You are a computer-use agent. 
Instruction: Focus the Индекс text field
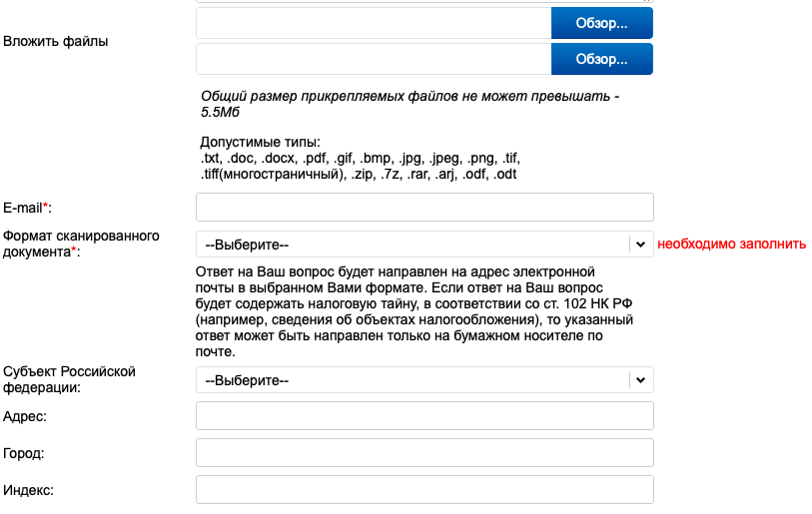424,490
